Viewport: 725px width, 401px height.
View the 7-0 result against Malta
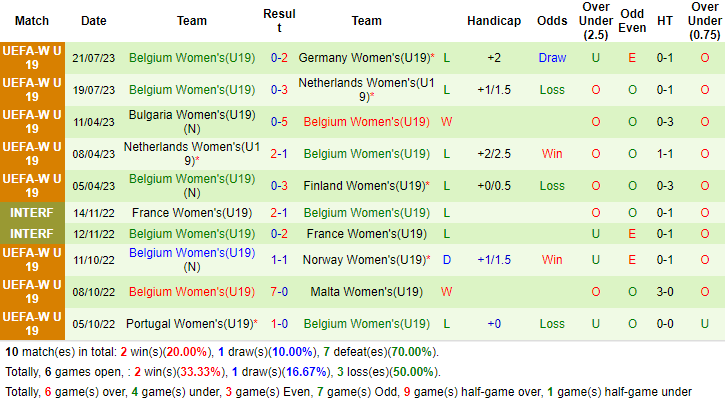click(x=279, y=292)
